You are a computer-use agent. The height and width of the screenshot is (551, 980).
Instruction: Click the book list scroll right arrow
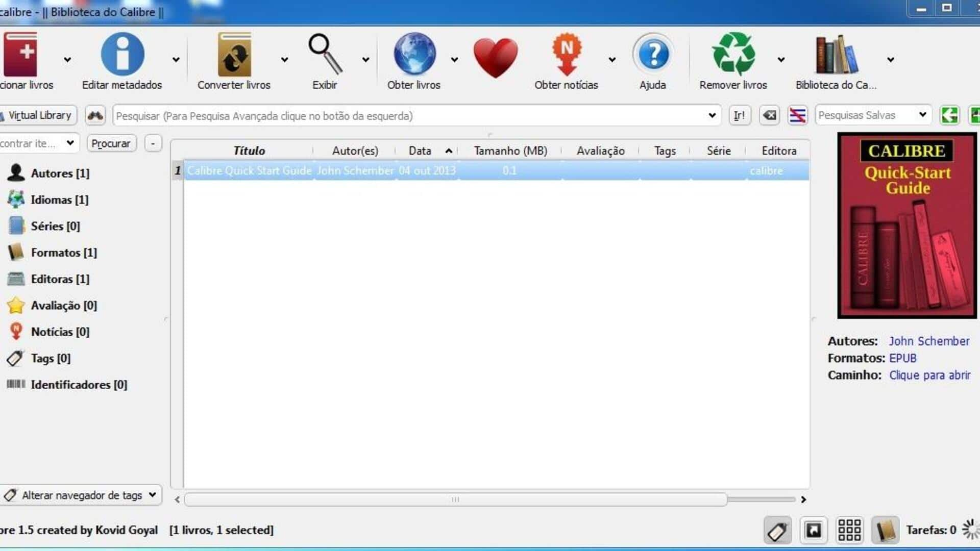click(803, 499)
